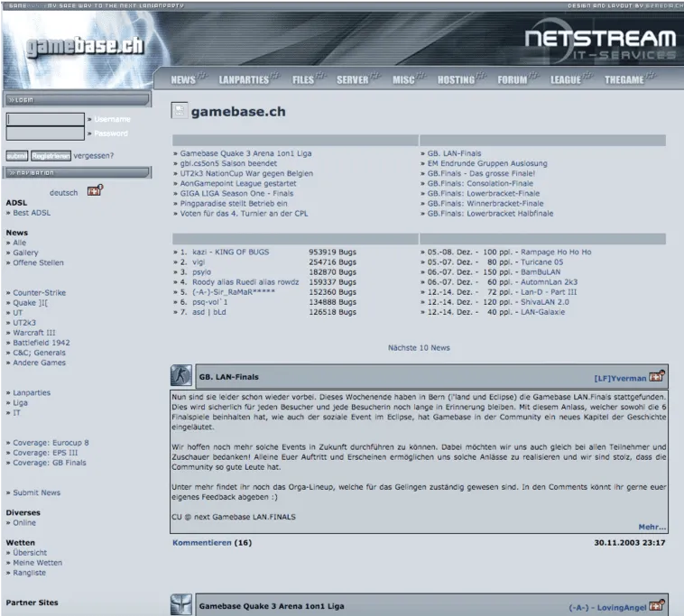
Task: Focus the Password input field
Action: coord(45,133)
